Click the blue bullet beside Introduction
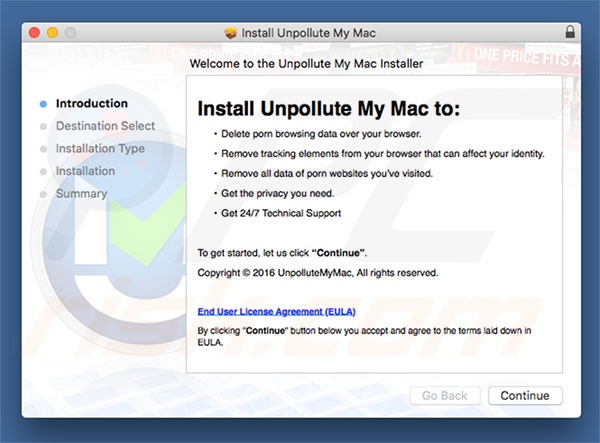Viewport: 600px width, 443px height. click(43, 104)
